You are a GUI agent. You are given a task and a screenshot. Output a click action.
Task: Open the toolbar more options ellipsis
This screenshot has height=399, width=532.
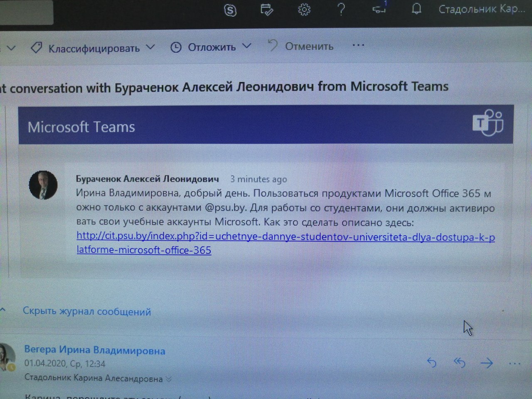pyautogui.click(x=358, y=45)
